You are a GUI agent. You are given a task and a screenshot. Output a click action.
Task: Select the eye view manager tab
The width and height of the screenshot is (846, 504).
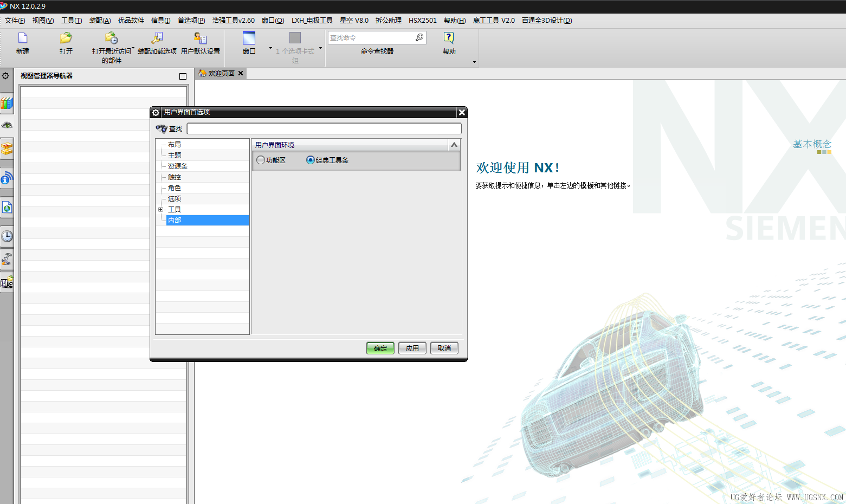tap(7, 125)
